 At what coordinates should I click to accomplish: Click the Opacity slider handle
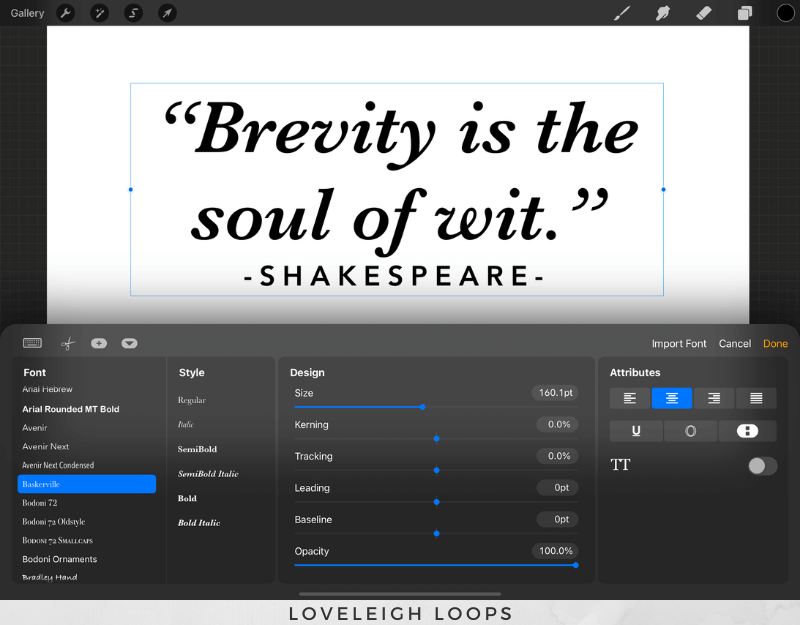[576, 565]
